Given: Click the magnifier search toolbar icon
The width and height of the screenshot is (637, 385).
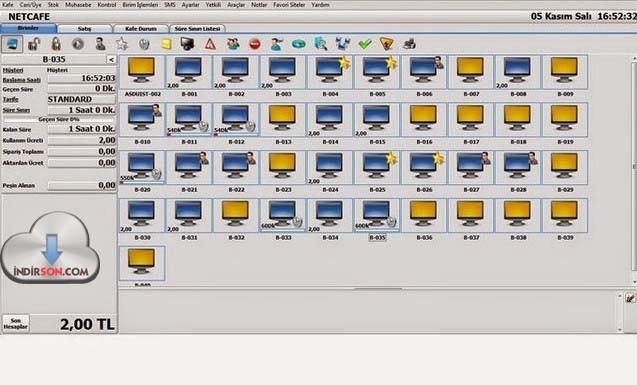Looking at the screenshot, I should (x=321, y=44).
